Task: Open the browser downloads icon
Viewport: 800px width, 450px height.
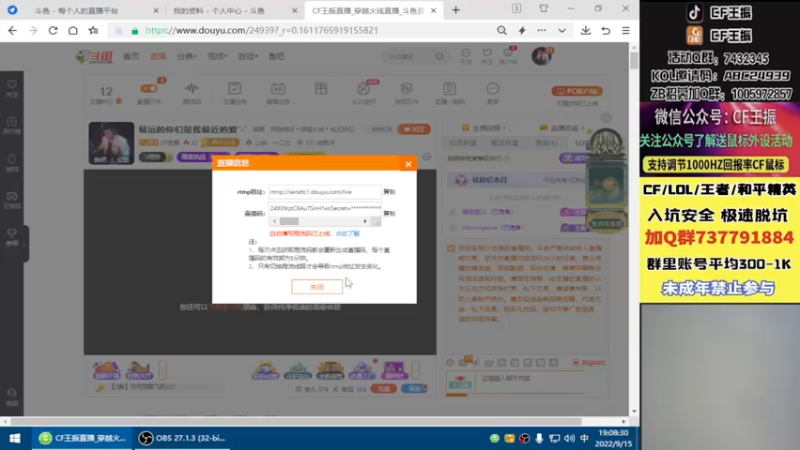Action: point(586,31)
